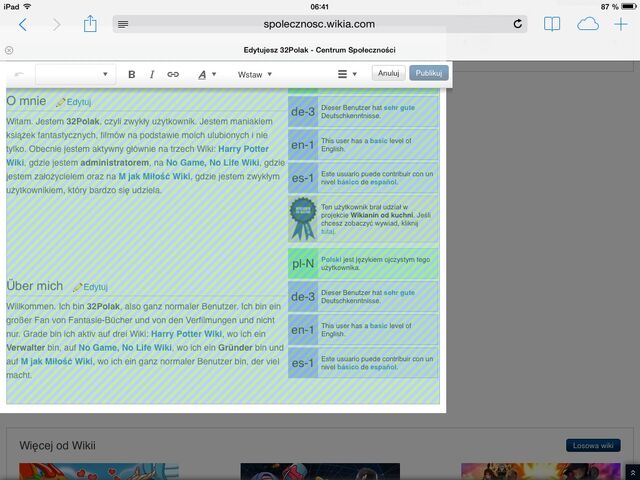The image size is (640, 480).
Task: Open the Safari share sheet
Action: 90,24
